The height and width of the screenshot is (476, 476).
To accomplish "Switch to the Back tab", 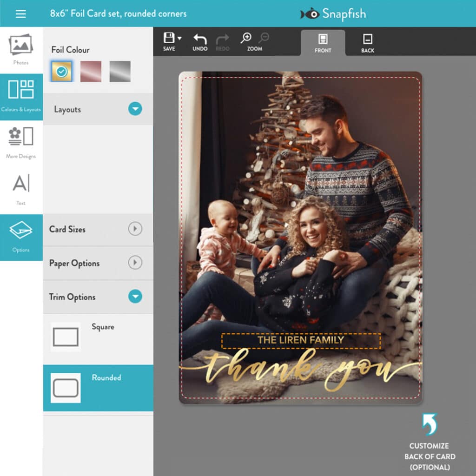I will click(368, 43).
